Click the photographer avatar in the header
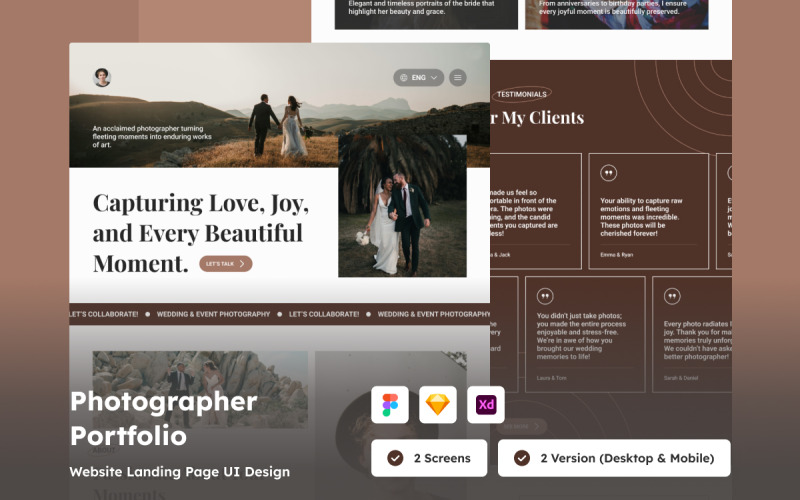 tap(102, 78)
